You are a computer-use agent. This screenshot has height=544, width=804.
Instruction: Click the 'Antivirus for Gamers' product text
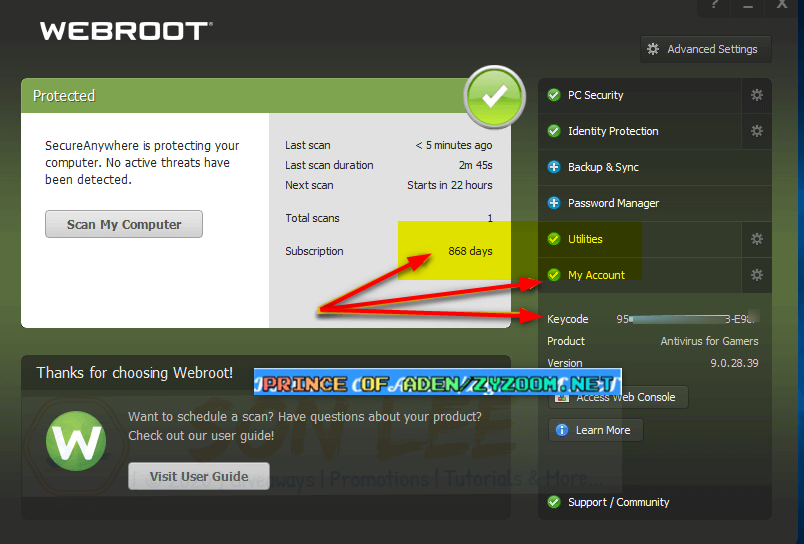click(709, 341)
